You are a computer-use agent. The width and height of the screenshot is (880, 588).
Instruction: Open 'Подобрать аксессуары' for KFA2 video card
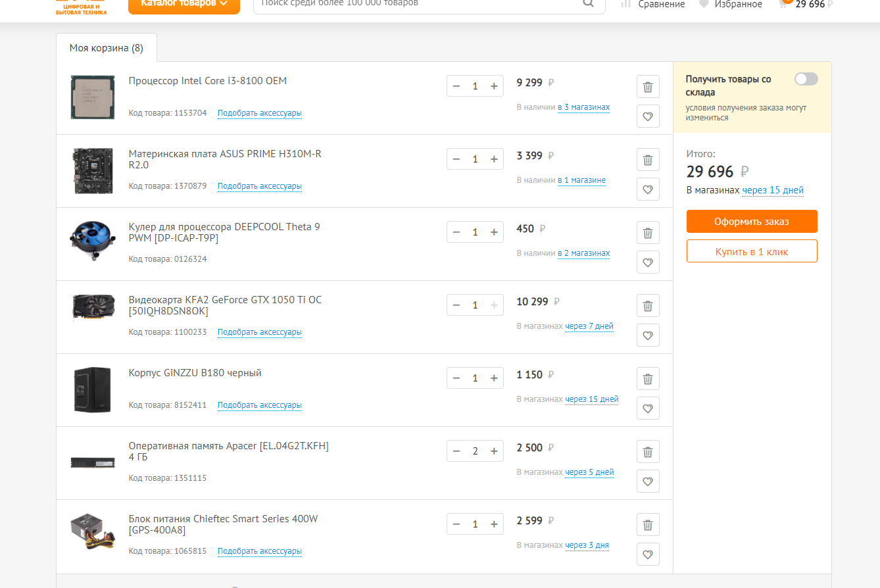(x=260, y=332)
